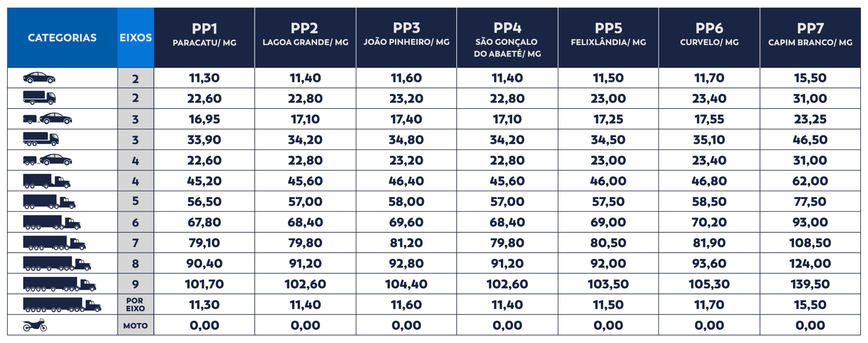Image resolution: width=868 pixels, height=343 pixels.
Task: Click the passenger car icon
Action: (x=39, y=78)
